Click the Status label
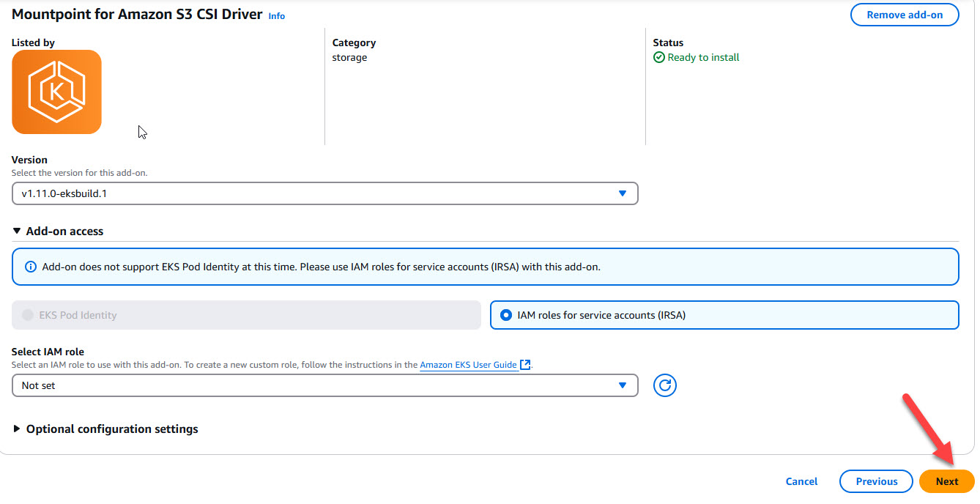Viewport: 980px width, 504px height. coord(668,42)
